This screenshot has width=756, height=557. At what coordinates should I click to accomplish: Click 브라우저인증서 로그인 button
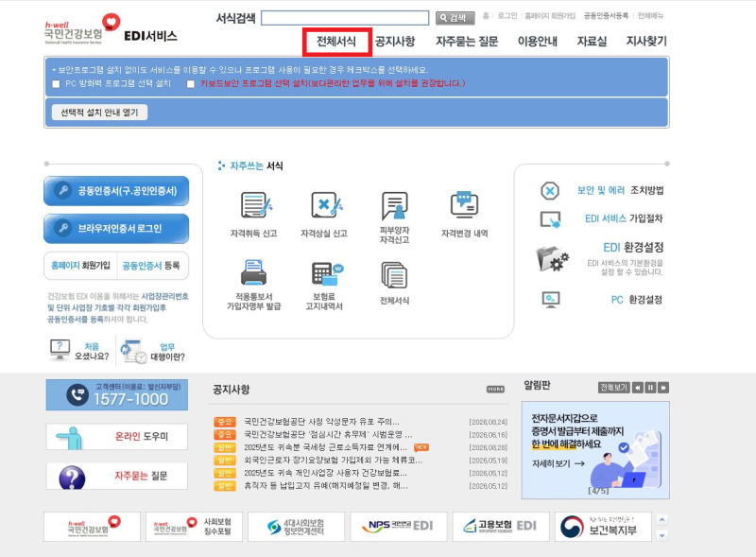pyautogui.click(x=116, y=229)
